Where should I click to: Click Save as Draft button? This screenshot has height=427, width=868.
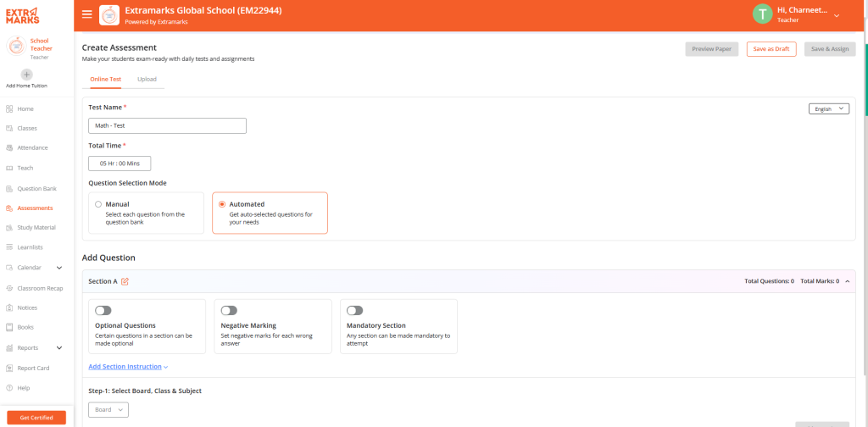[771, 48]
